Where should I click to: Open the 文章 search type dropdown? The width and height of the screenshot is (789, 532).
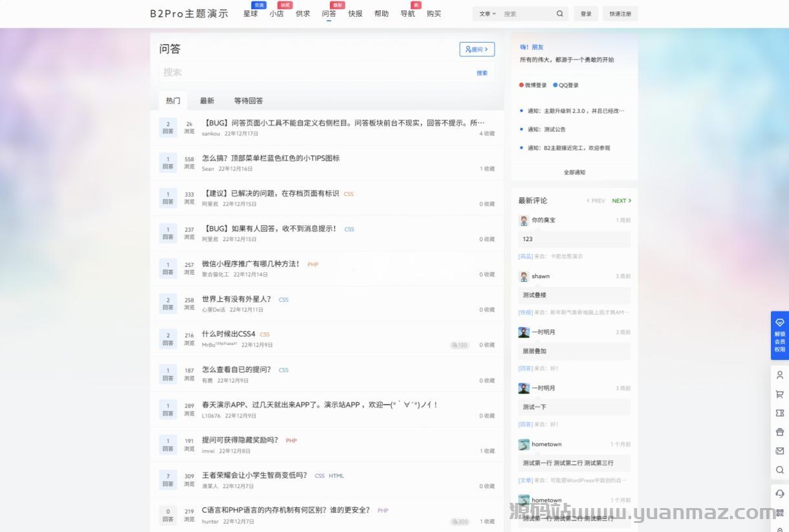(x=487, y=14)
